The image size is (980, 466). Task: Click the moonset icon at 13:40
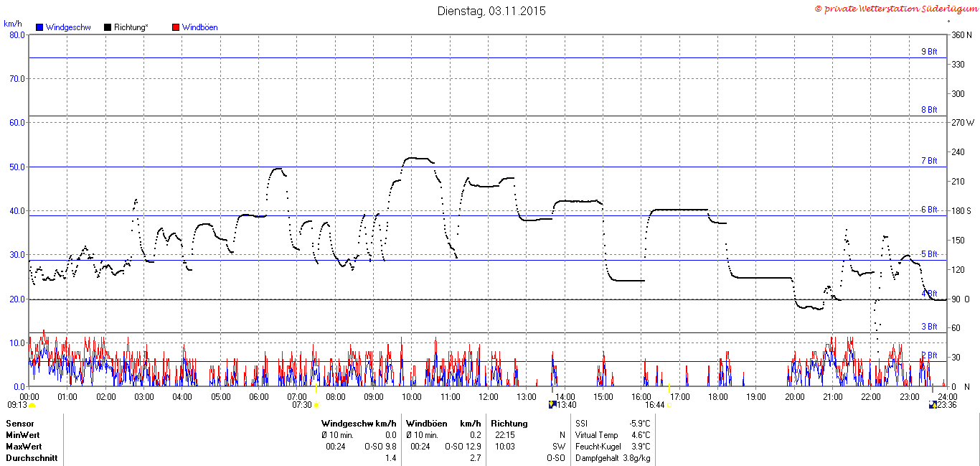point(552,404)
